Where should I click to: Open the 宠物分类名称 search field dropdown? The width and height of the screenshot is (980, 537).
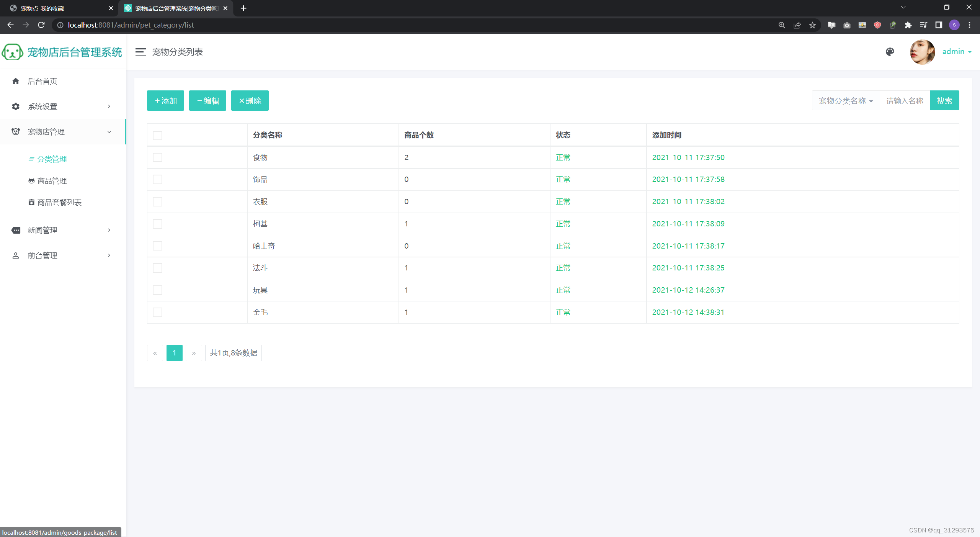846,101
